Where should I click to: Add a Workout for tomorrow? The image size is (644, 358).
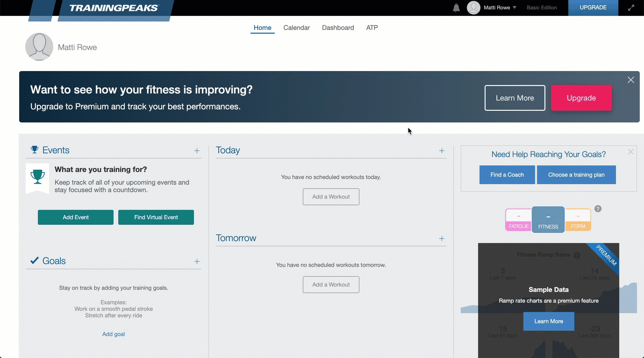click(331, 285)
